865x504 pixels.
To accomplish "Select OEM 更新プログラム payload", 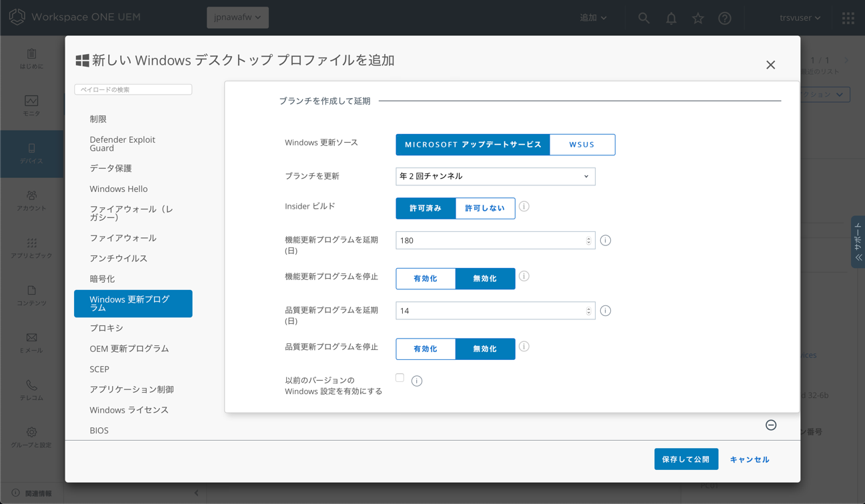I will coord(129,349).
